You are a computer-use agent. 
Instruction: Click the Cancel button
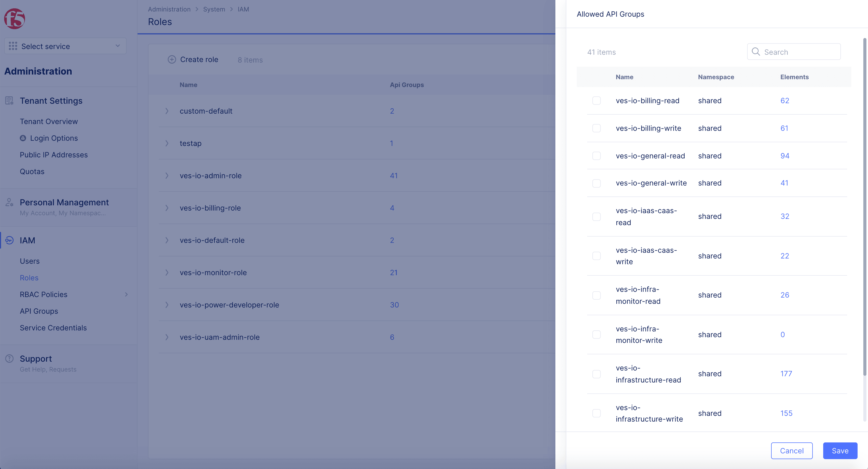pyautogui.click(x=791, y=451)
